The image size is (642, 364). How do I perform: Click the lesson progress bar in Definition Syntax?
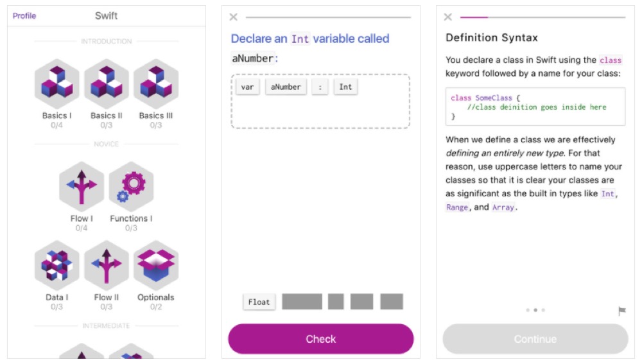point(542,17)
